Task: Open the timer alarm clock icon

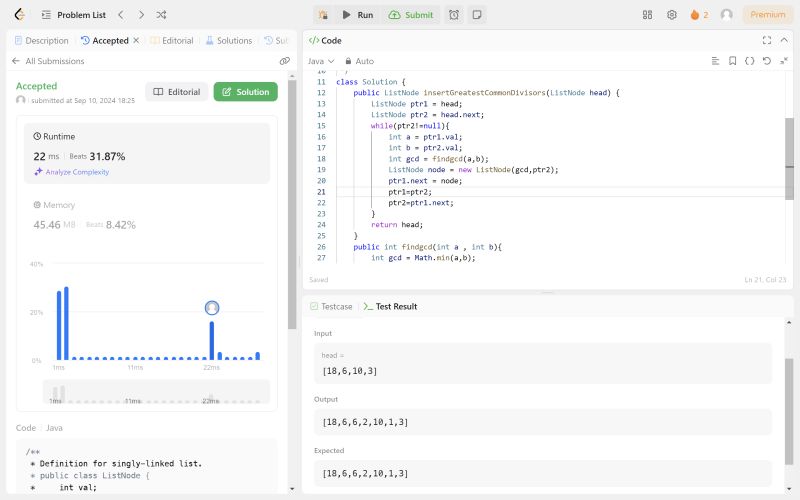Action: point(454,15)
